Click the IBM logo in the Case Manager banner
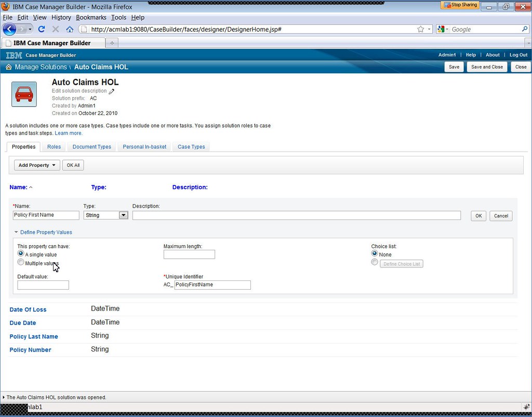The image size is (532, 417). [x=13, y=55]
